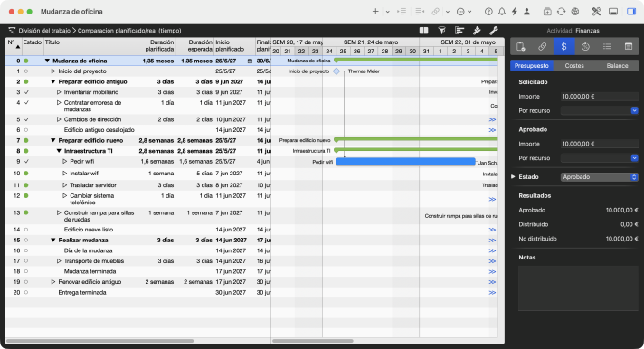Click Comparación planificado/real (tiempo) breadcrumb
The image size is (644, 349).
pos(129,31)
